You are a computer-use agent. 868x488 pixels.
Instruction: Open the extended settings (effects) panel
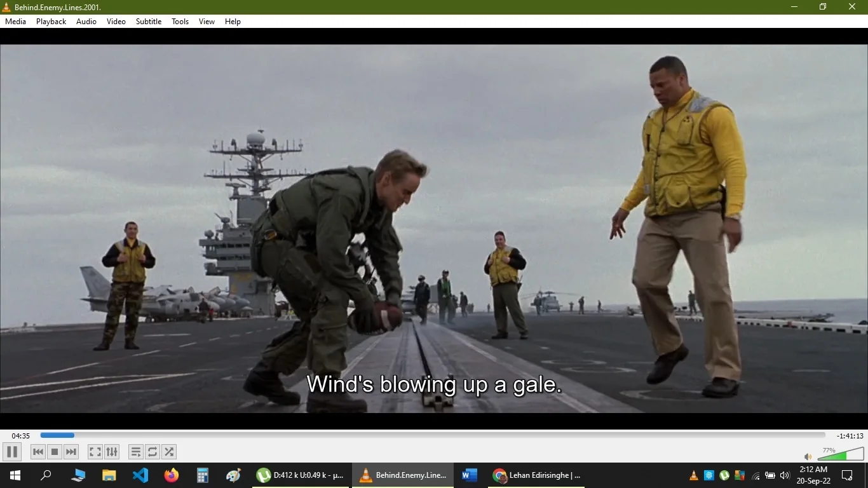click(112, 452)
